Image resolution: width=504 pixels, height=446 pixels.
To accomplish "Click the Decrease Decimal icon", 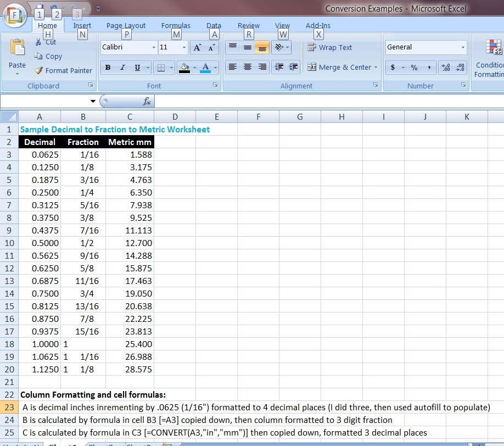I will (460, 68).
